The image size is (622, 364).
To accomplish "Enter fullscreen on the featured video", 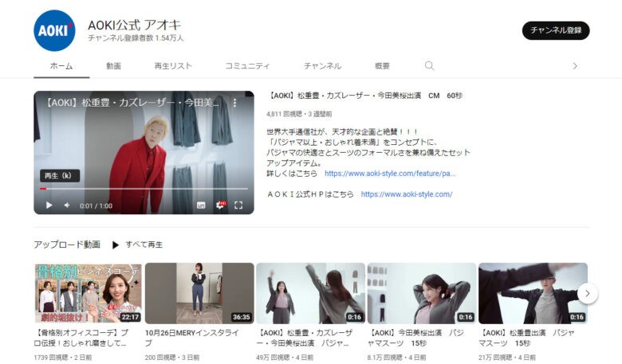I will 238,205.
